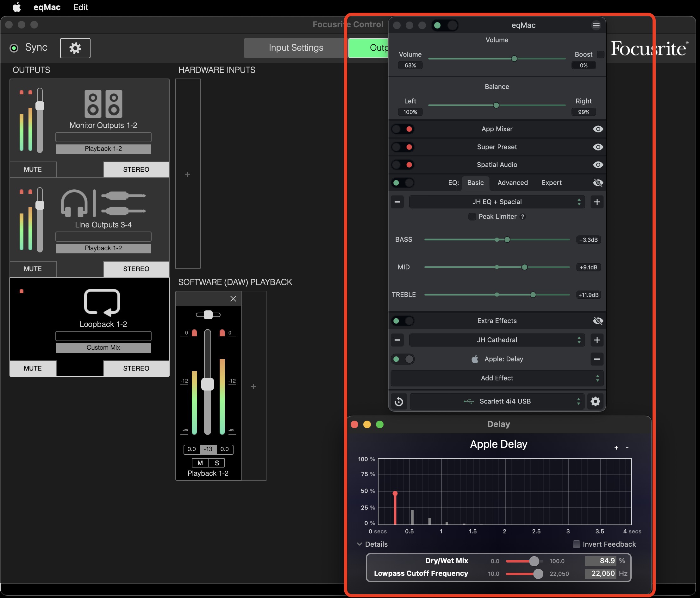Open JH EQ + Spacial preset dropdown
Viewport: 700px width, 598px height.
[x=497, y=202]
